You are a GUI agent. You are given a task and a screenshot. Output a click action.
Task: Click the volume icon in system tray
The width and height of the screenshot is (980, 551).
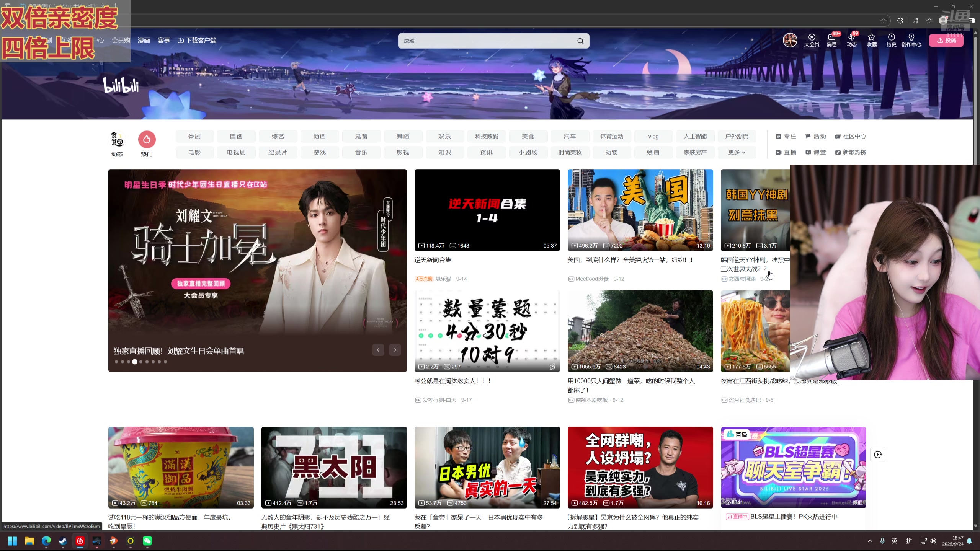point(933,541)
